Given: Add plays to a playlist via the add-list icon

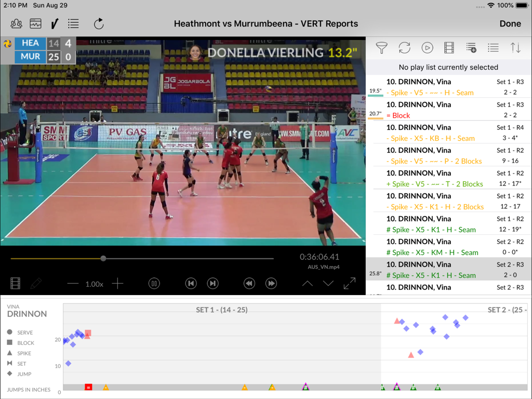Looking at the screenshot, I should click(x=471, y=47).
